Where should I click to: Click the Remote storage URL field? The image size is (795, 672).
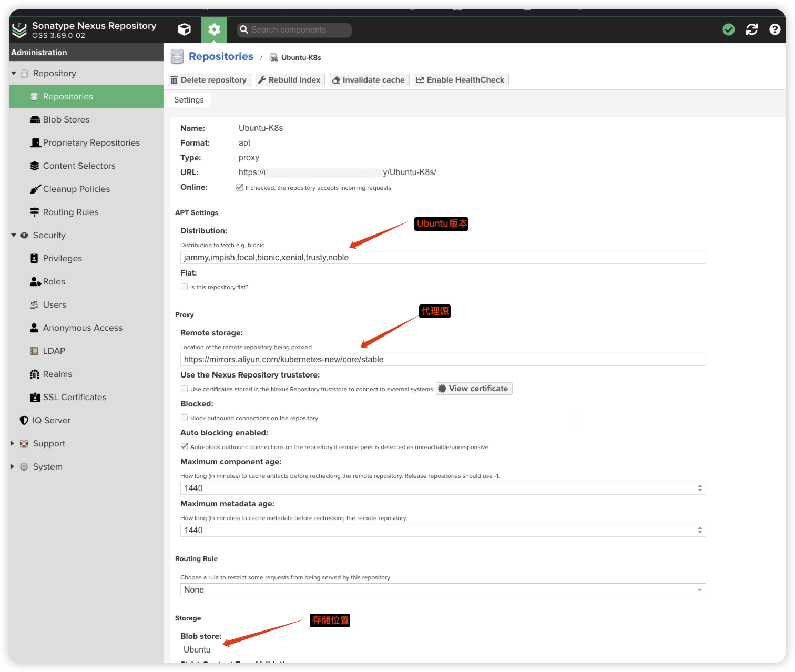pyautogui.click(x=443, y=359)
